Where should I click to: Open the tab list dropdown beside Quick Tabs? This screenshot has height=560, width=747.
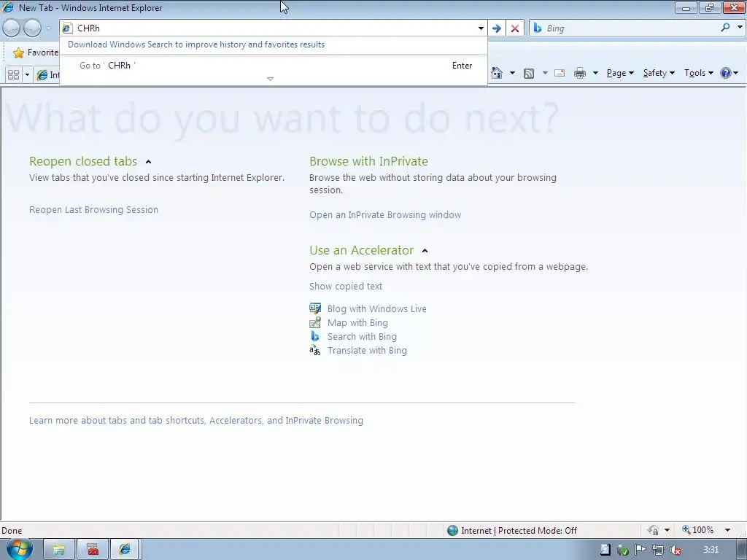[x=27, y=75]
